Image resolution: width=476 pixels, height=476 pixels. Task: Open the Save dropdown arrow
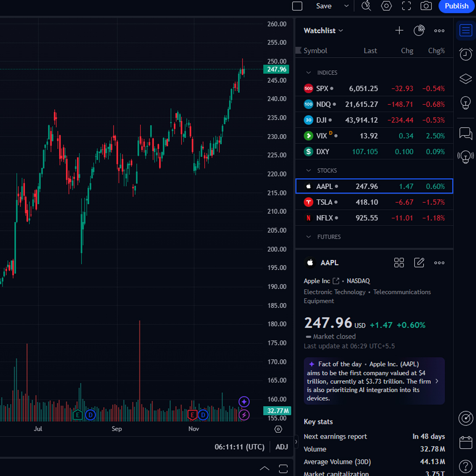(x=346, y=6)
